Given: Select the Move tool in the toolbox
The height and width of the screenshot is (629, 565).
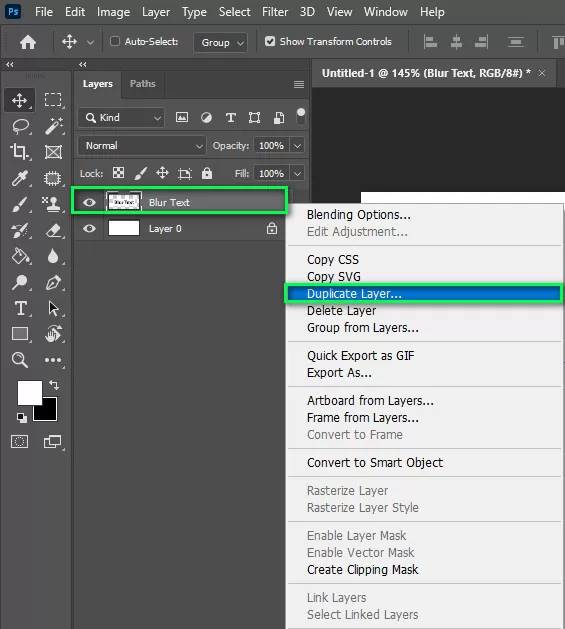Looking at the screenshot, I should coord(19,100).
